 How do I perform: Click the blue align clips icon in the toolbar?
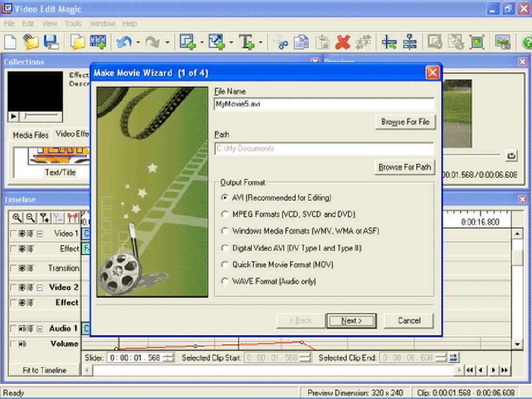pyautogui.click(x=410, y=42)
